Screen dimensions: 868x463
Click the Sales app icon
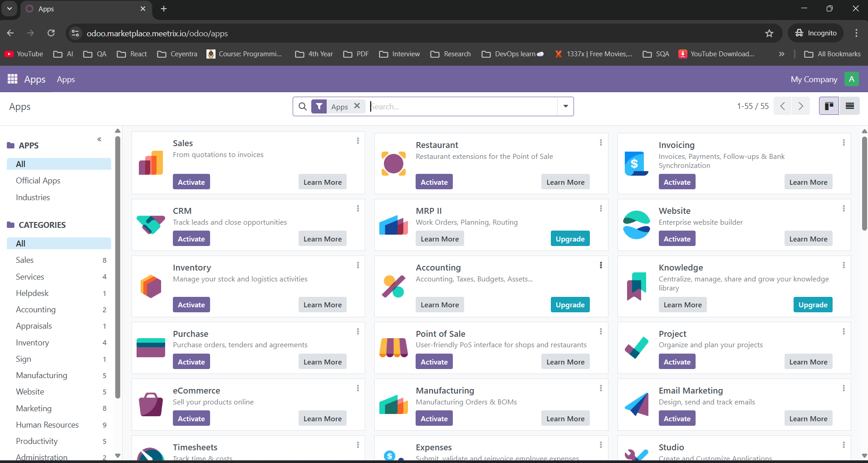150,163
